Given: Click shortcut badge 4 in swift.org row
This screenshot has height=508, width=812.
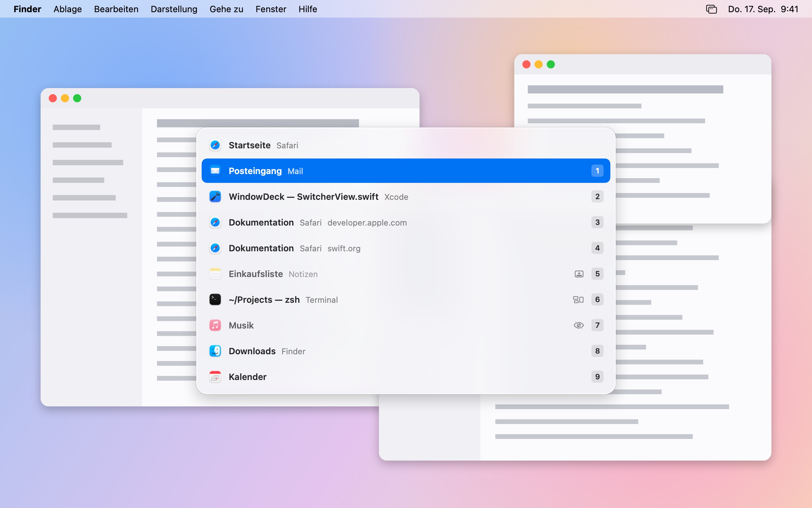Looking at the screenshot, I should (597, 248).
